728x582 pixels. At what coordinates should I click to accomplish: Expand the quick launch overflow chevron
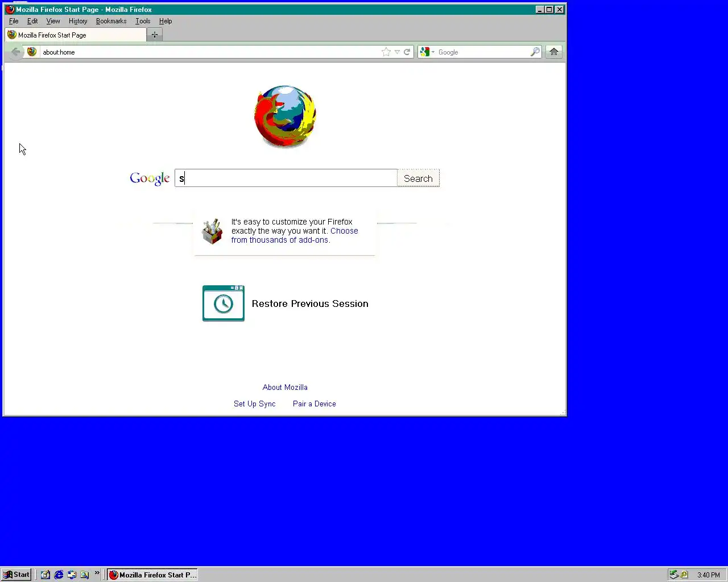tap(97, 573)
